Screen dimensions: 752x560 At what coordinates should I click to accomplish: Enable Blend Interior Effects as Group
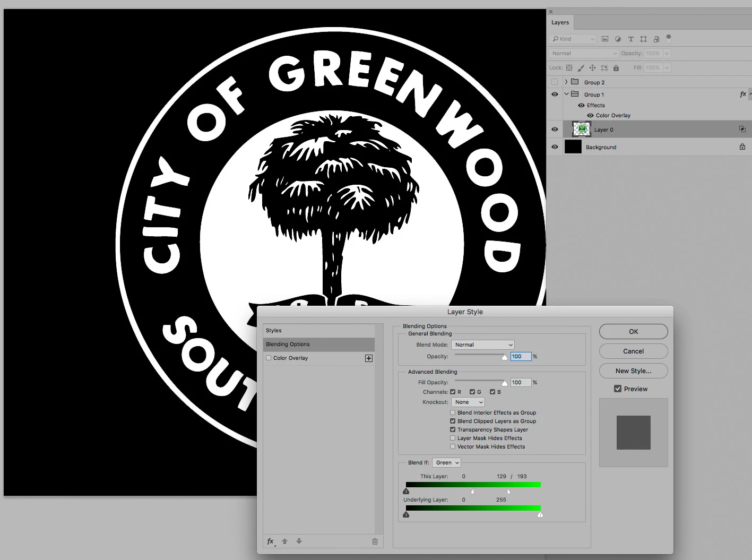453,412
